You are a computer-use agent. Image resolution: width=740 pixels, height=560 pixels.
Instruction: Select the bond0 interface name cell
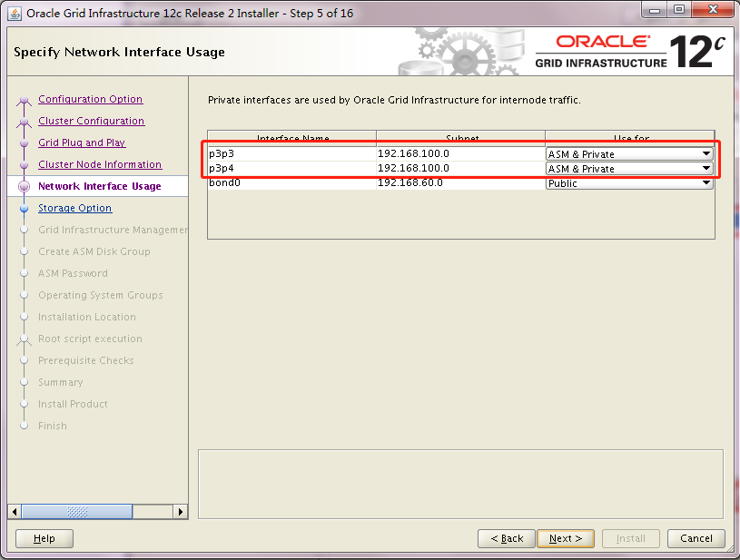pyautogui.click(x=291, y=183)
